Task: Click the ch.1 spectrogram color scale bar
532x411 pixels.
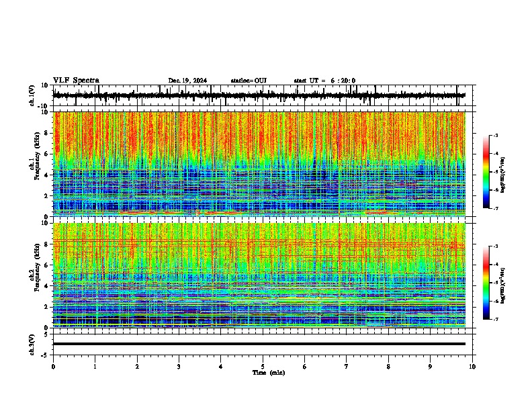Action: [x=486, y=172]
